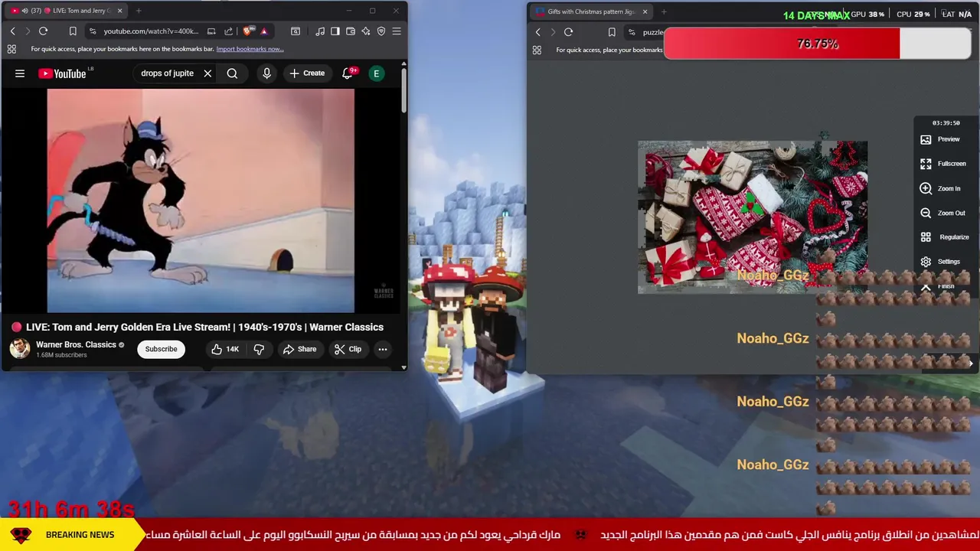Open the YouTube guide hamburger menu

(x=20, y=73)
